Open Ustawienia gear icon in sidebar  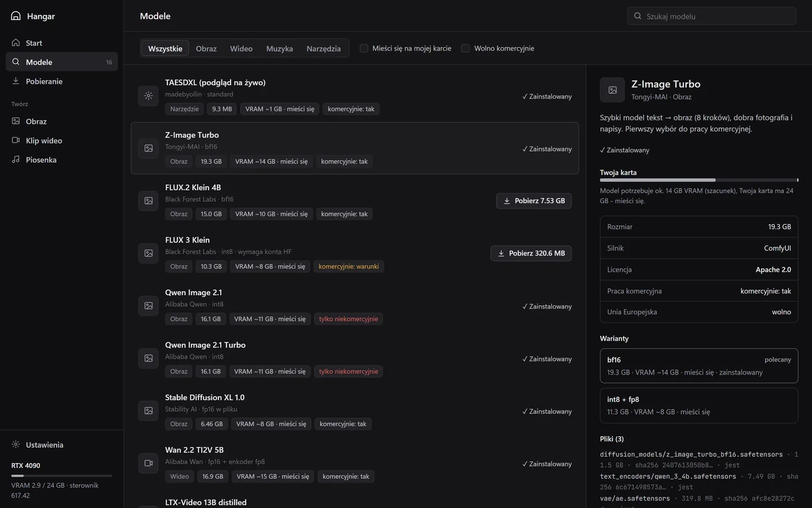click(x=16, y=445)
